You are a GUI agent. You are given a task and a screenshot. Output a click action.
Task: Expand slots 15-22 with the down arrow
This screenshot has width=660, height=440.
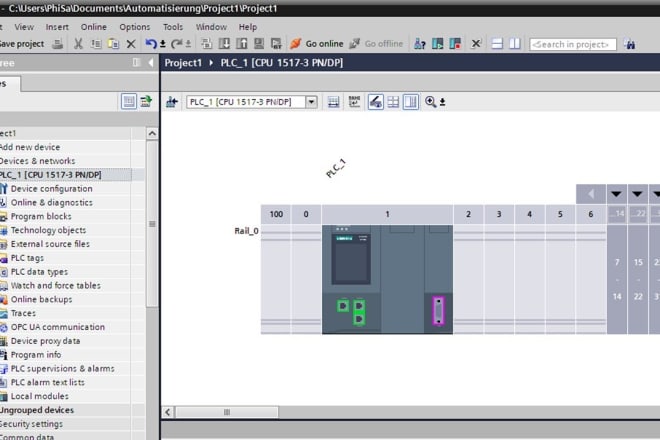pyautogui.click(x=638, y=194)
